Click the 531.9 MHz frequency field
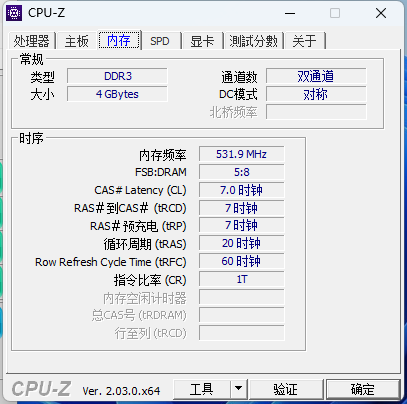Screen dimensions: 407x404 click(x=242, y=154)
